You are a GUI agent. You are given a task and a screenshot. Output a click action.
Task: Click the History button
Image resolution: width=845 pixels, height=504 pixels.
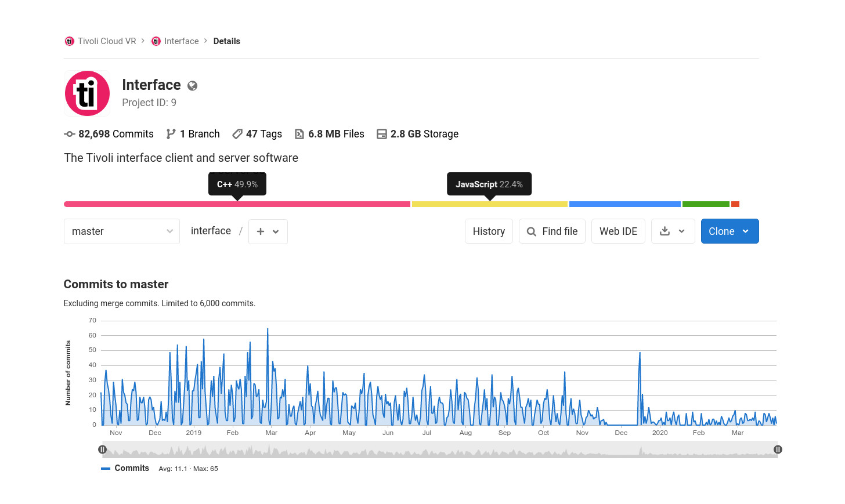[489, 231]
